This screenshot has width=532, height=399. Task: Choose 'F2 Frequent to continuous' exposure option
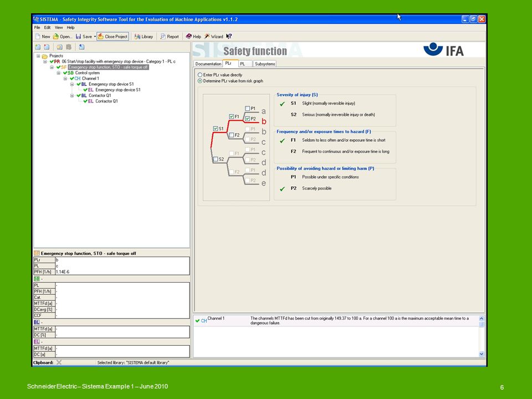[340, 152]
